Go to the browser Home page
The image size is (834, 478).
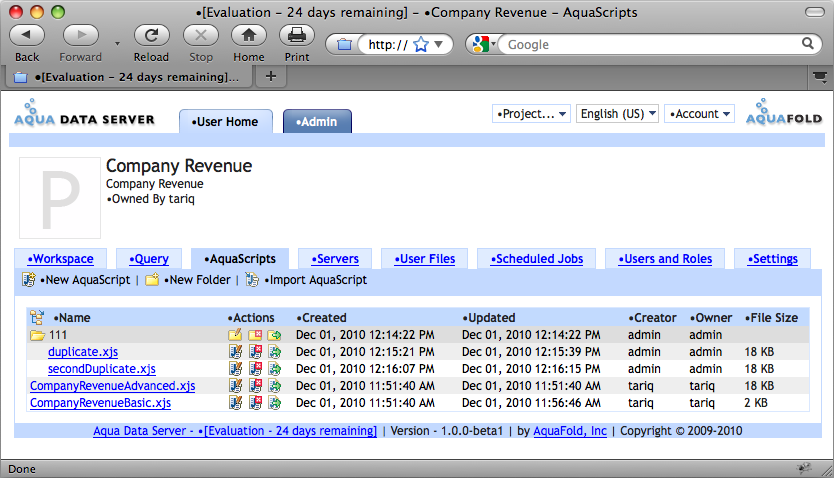[x=248, y=35]
